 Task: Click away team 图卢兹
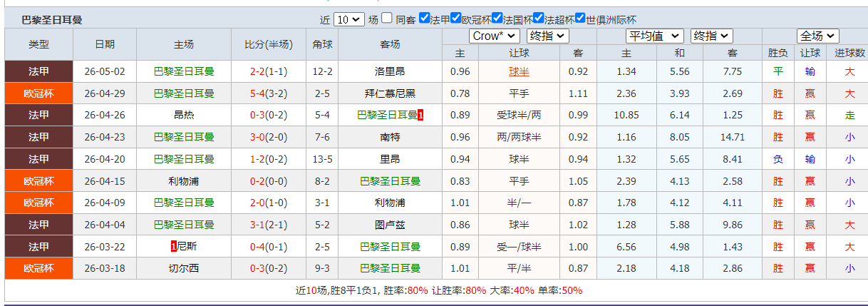click(x=390, y=225)
